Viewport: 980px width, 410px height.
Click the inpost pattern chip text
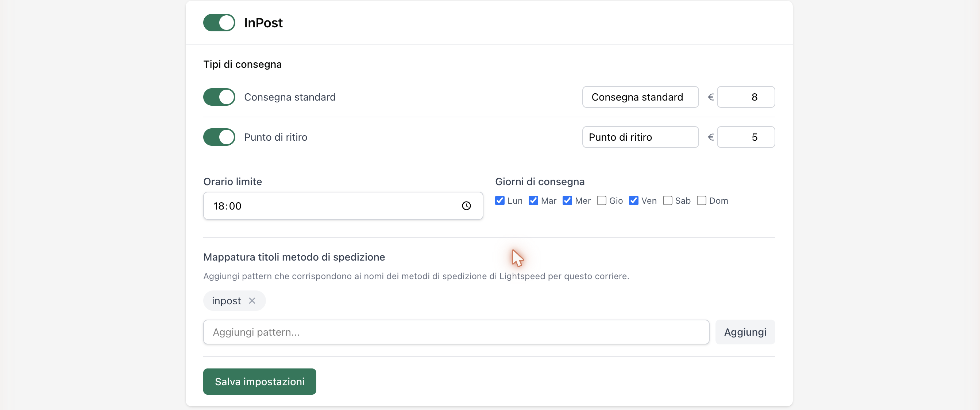[x=226, y=301]
